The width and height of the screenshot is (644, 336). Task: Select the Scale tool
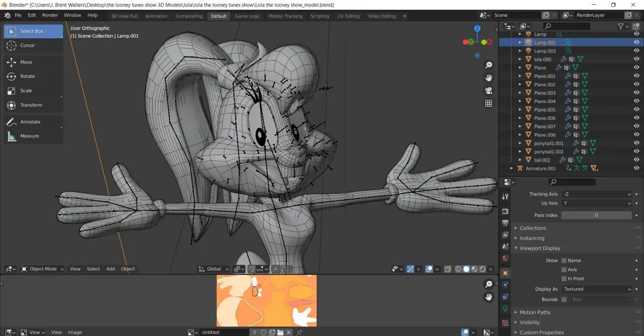(x=33, y=91)
